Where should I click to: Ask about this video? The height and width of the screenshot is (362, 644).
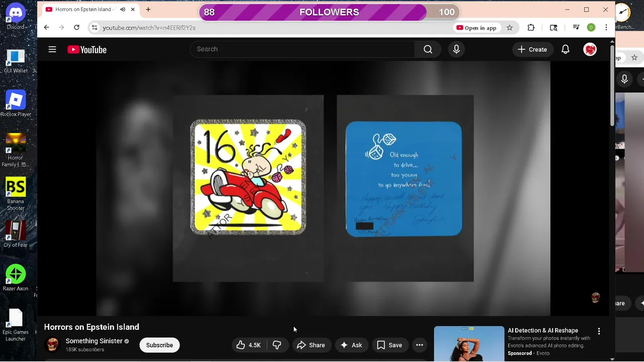351,345
